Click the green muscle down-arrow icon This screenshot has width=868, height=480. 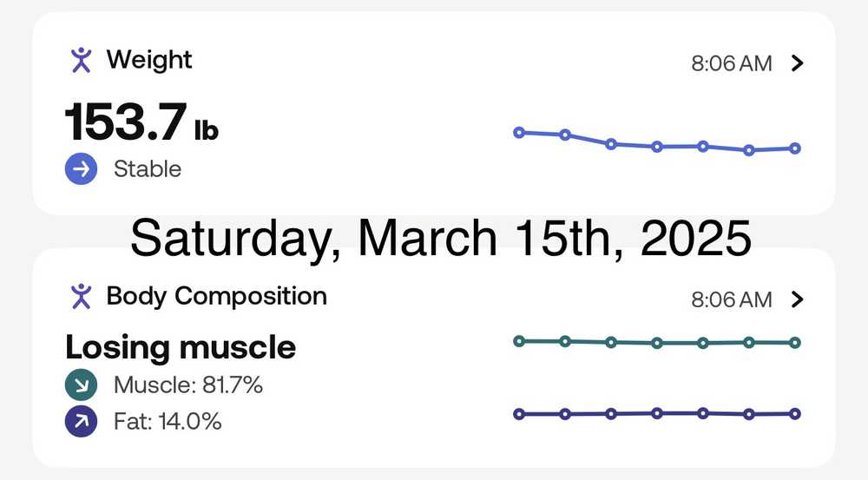[81, 385]
